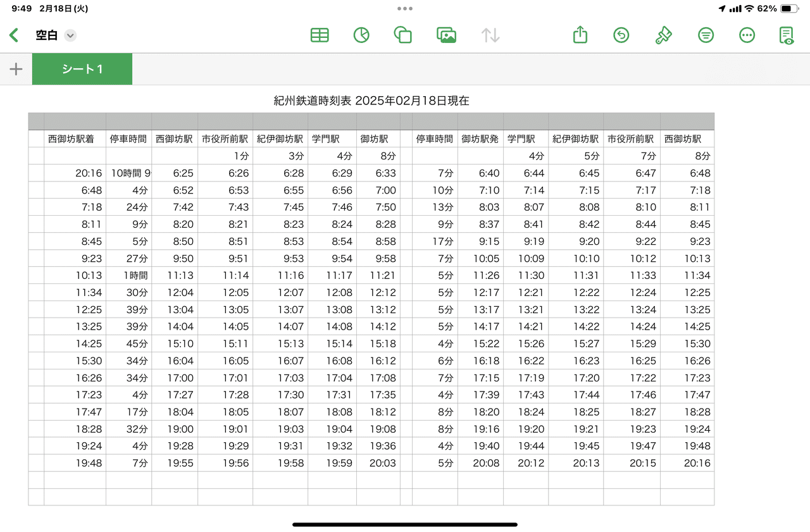
Task: Select the cell containing 15:10
Action: point(175,344)
